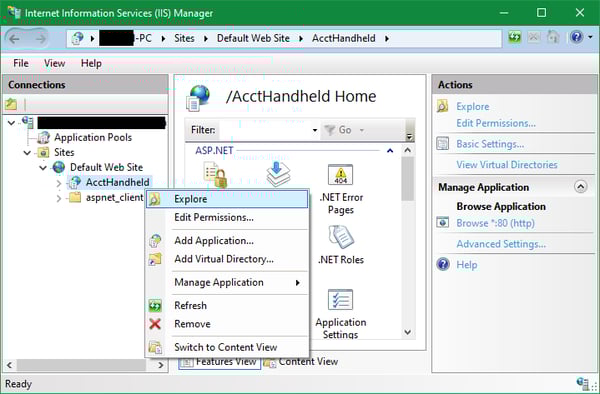
Task: Open Application Settings feature icon
Action: 341,300
